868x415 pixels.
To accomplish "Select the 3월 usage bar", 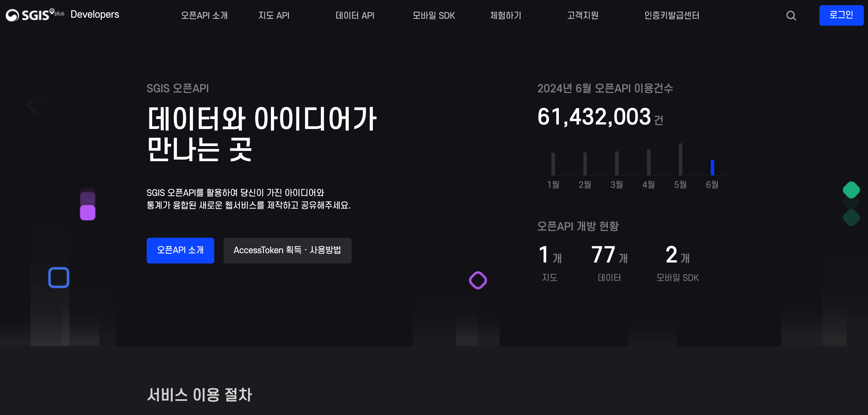I will 617,163.
